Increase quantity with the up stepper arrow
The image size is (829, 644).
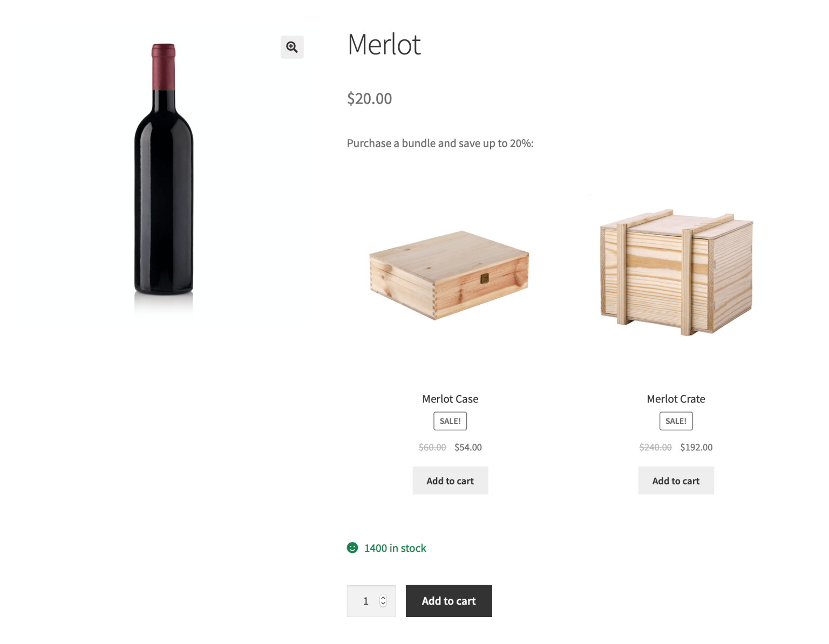[x=383, y=597]
